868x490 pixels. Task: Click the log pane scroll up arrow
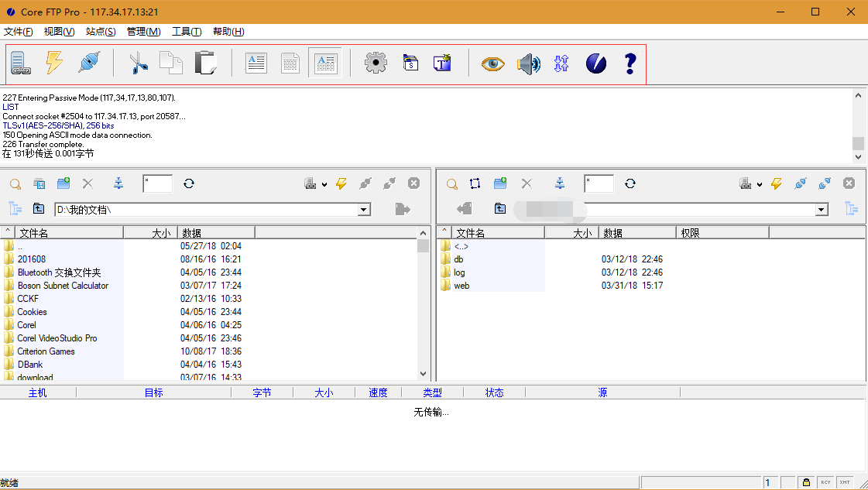click(858, 96)
